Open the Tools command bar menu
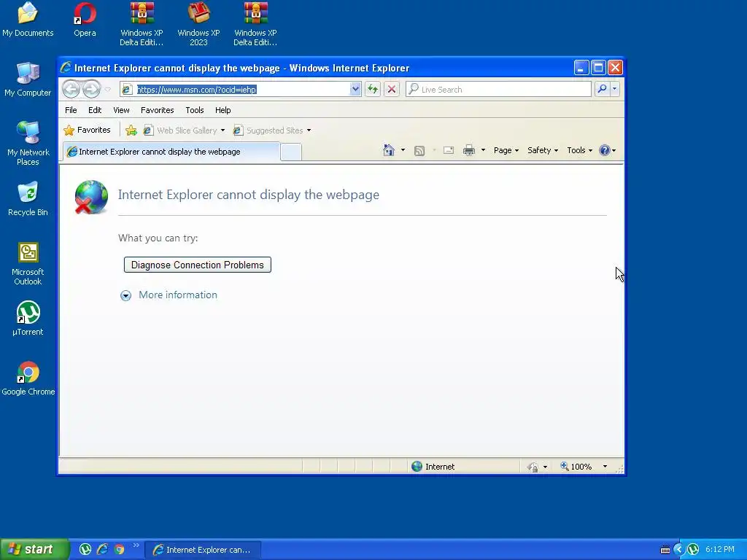The width and height of the screenshot is (747, 560). pyautogui.click(x=579, y=150)
